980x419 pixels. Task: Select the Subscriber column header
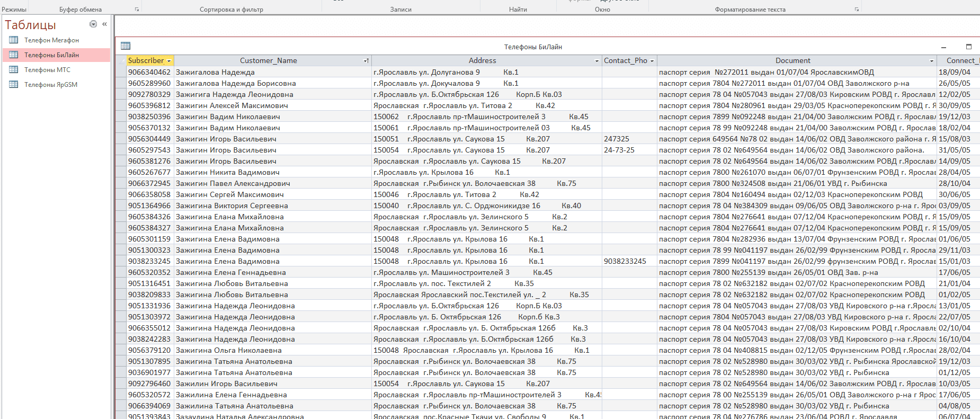(x=150, y=60)
